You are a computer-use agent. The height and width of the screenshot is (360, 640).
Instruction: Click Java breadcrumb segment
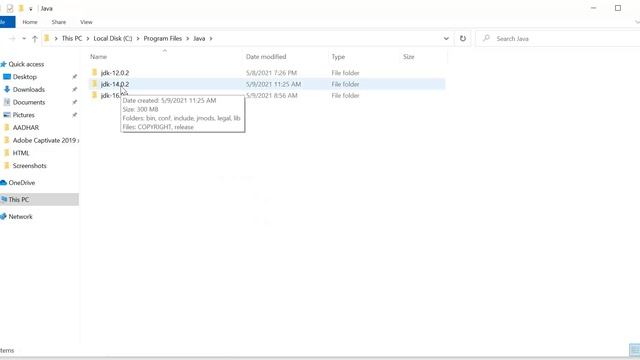click(x=199, y=38)
